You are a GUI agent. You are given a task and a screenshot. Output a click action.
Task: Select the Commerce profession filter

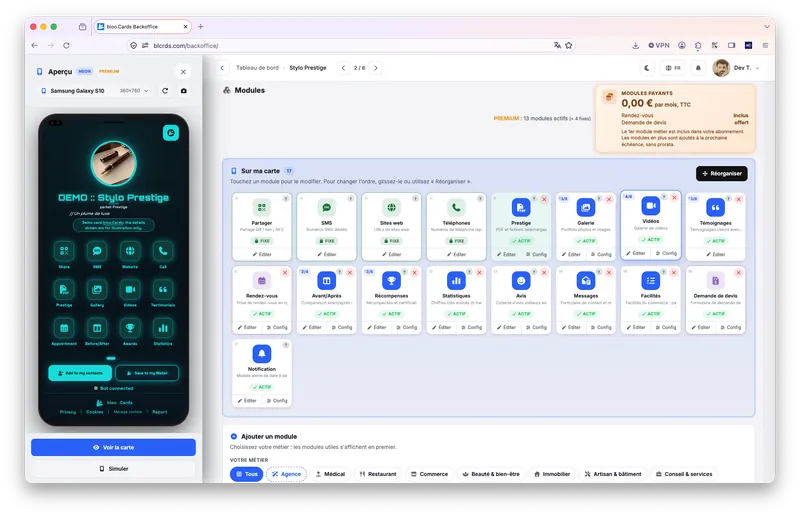click(429, 474)
